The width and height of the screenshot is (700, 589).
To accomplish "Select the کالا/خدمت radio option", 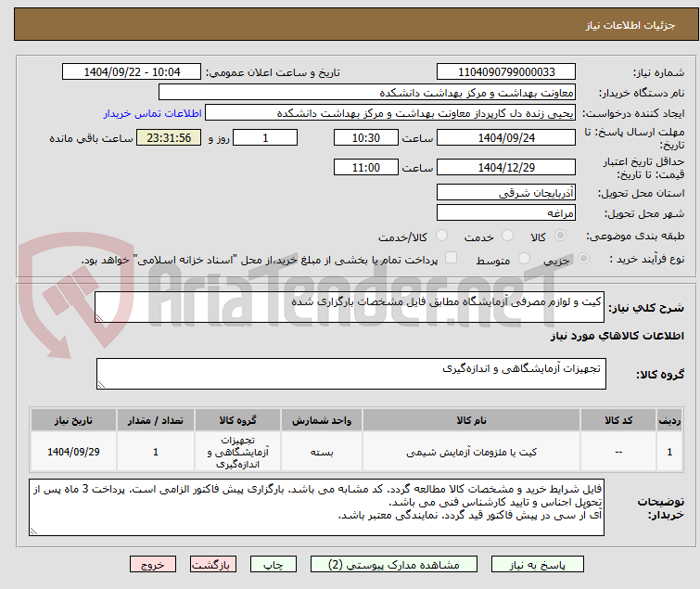I will [441, 236].
